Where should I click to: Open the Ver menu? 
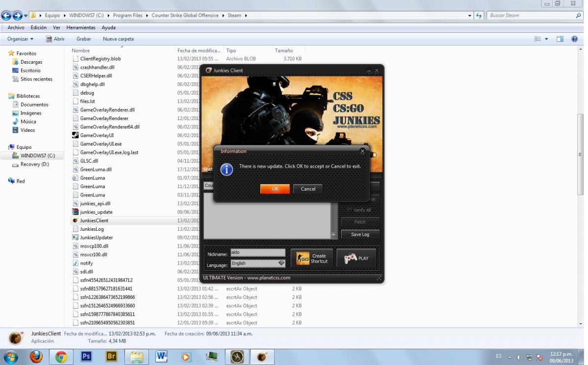pos(57,27)
